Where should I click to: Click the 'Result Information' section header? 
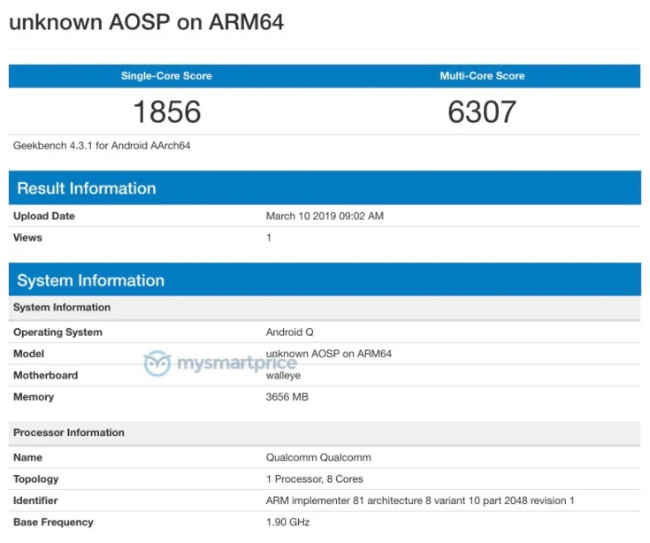coord(325,188)
